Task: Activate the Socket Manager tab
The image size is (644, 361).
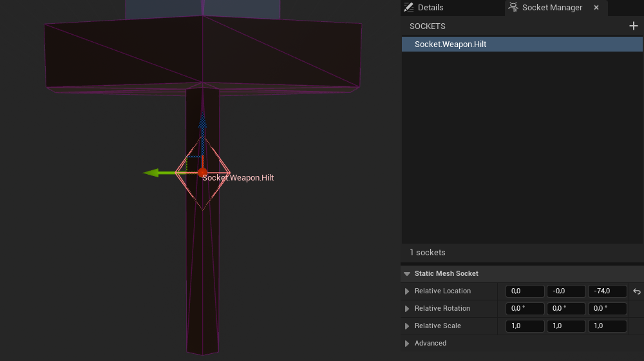Action: click(x=551, y=8)
